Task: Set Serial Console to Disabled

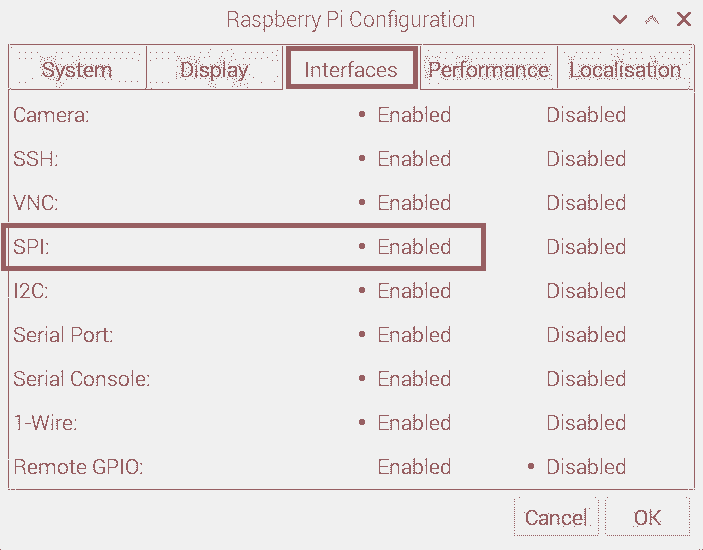Action: 585,379
